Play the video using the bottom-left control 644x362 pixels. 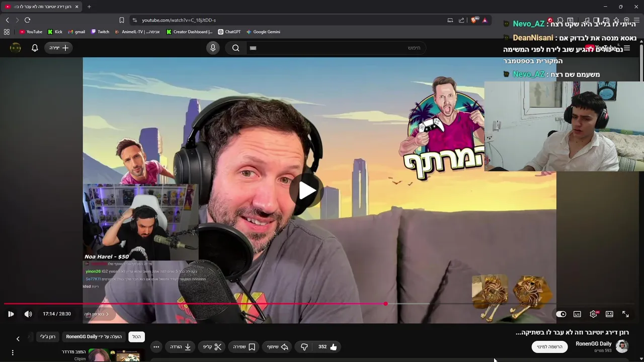pyautogui.click(x=11, y=314)
